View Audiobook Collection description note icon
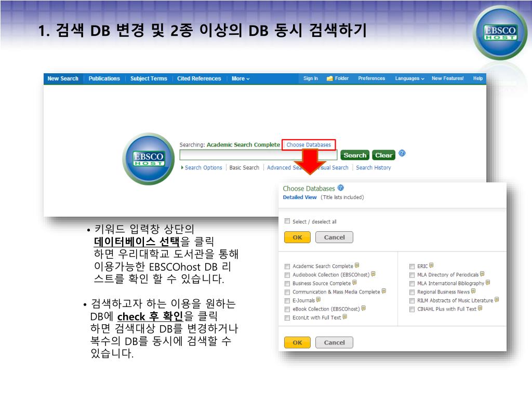Viewport: 532px width, 399px height. pos(373,274)
